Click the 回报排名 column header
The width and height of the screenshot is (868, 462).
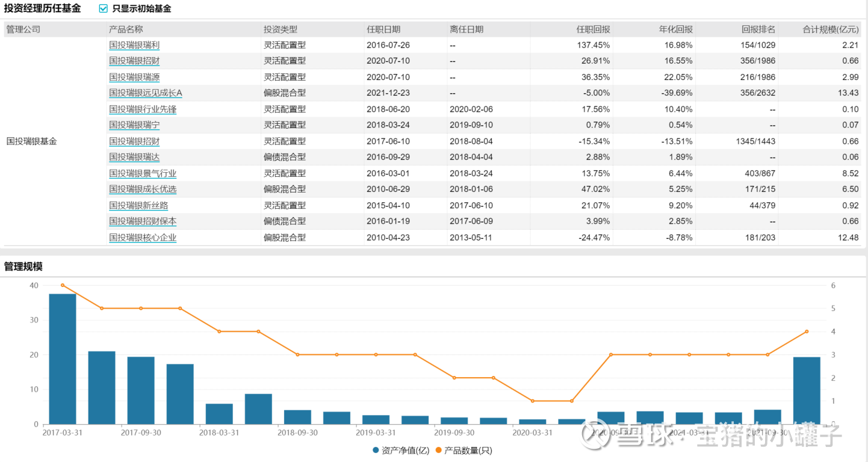click(758, 29)
